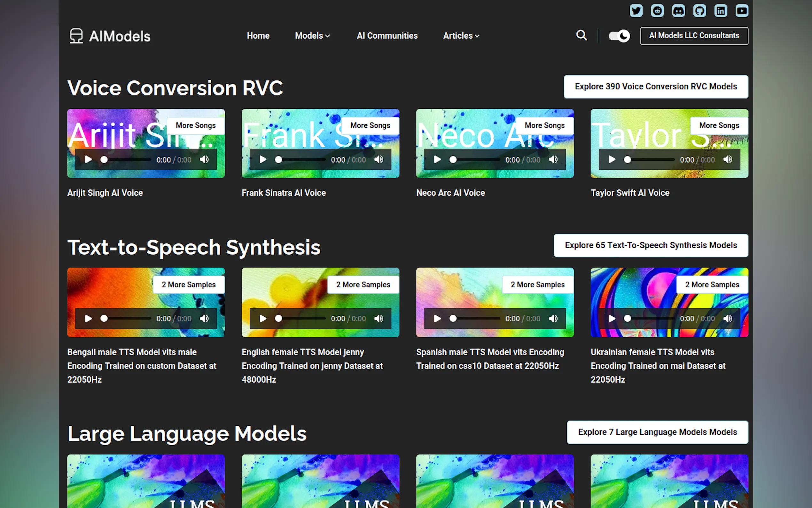
Task: Mute the Ukrainian female TTS audio
Action: (x=727, y=319)
